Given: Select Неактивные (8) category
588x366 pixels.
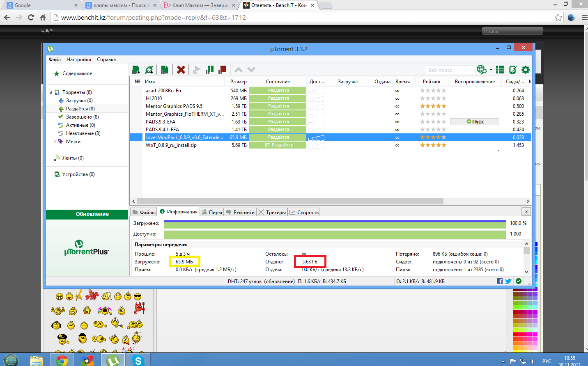Looking at the screenshot, I should [83, 133].
